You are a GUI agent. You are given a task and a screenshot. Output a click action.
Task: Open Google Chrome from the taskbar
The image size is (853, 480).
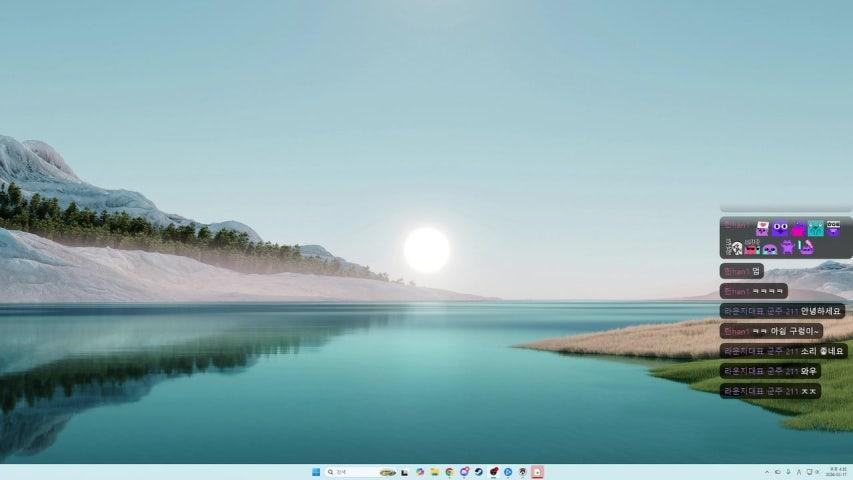(x=450, y=472)
